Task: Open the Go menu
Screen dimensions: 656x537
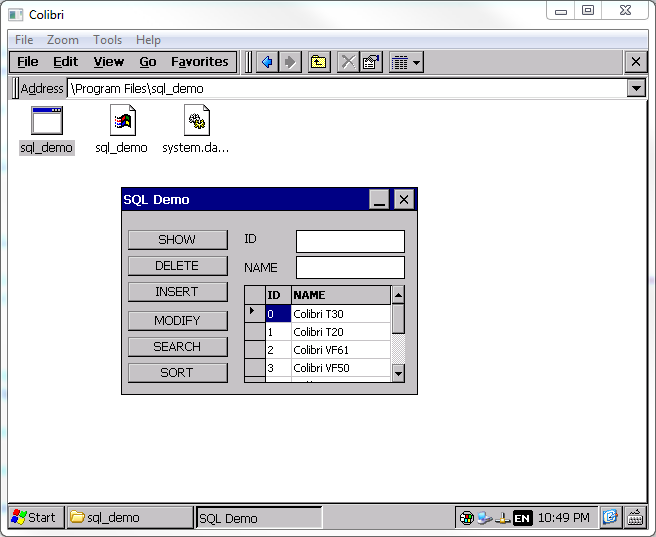Action: [x=148, y=62]
